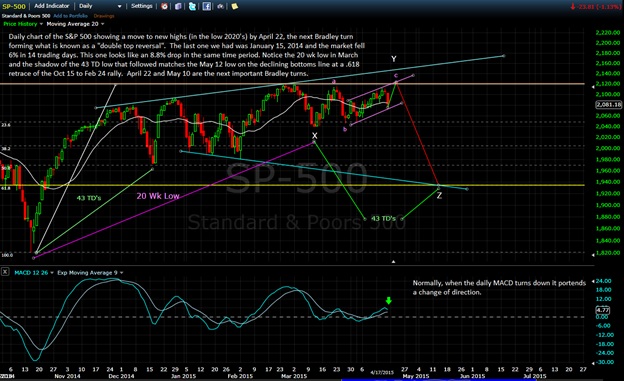Viewport: 624px width, 381px height.
Task: Click the 23.6 Fibonacci level label
Action: click(6, 125)
